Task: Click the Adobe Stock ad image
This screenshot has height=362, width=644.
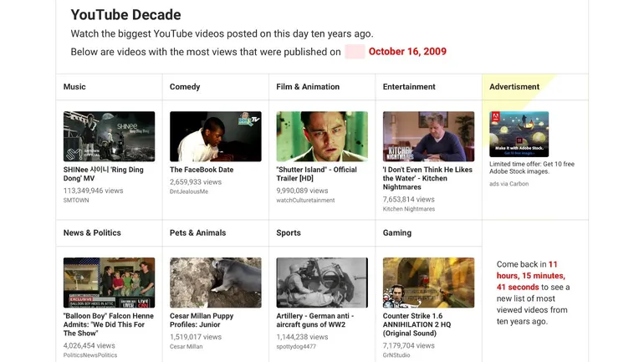Action: coord(519,134)
